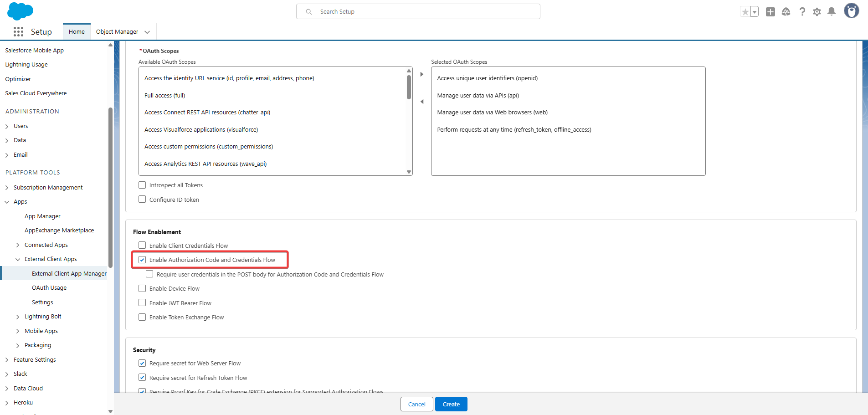Viewport: 868px width, 415px height.
Task: Open the user profile avatar
Action: (x=851, y=10)
